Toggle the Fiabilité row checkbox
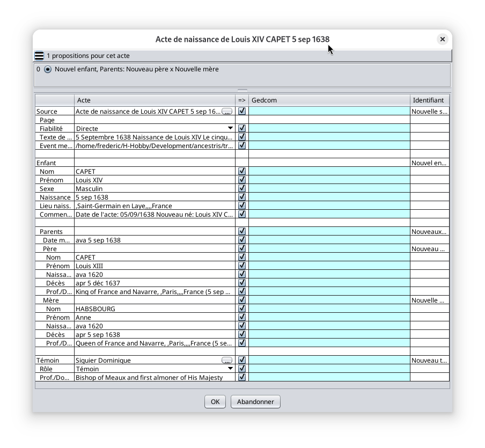Screen dimensions: 485x448 coord(242,128)
